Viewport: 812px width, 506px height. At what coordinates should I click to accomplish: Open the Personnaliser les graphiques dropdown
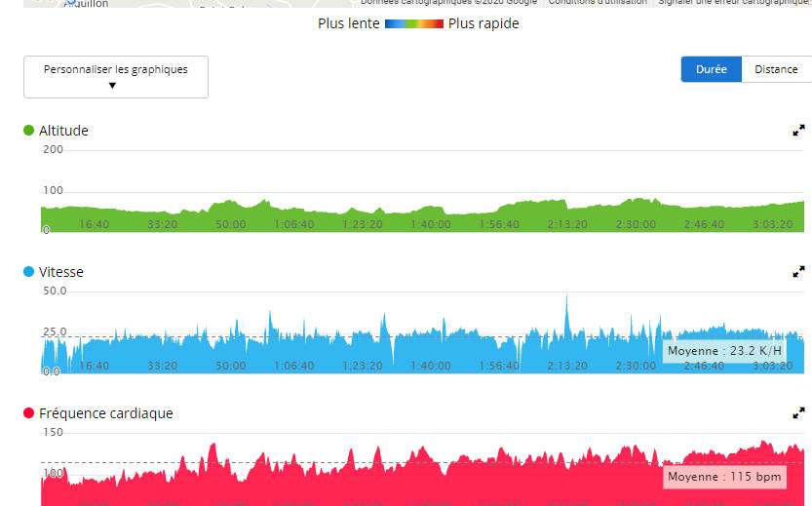[x=116, y=77]
